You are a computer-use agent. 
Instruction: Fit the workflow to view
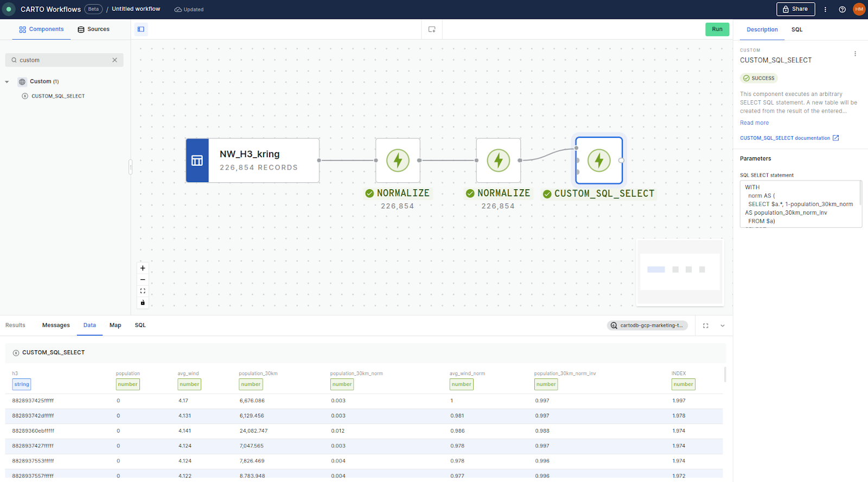point(143,291)
